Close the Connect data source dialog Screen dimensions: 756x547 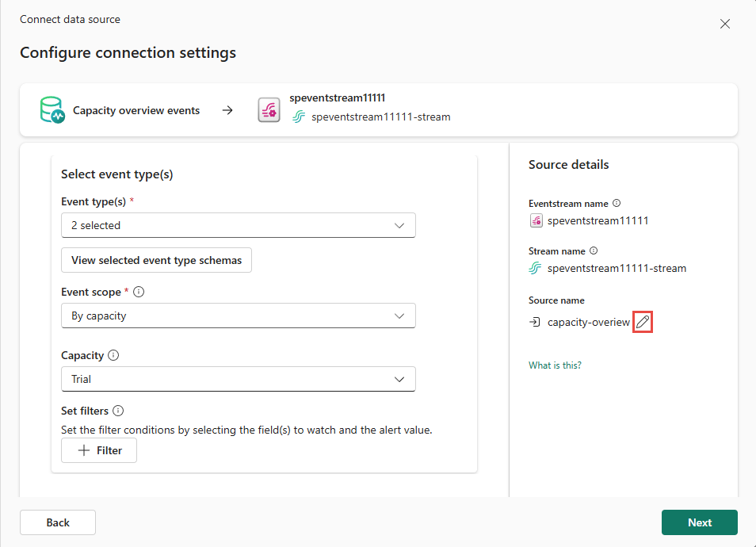coord(724,24)
